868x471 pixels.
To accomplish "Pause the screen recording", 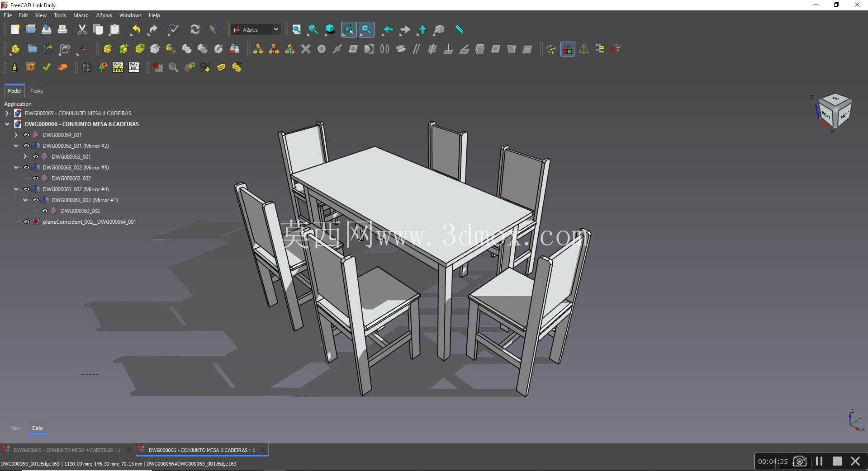I will click(x=819, y=461).
